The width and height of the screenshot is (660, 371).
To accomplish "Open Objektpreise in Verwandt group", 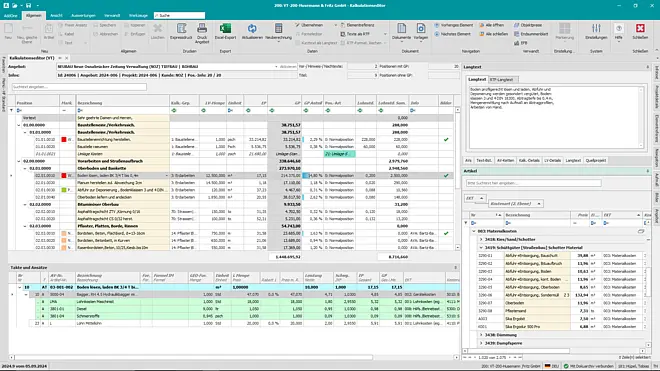I will [x=528, y=25].
